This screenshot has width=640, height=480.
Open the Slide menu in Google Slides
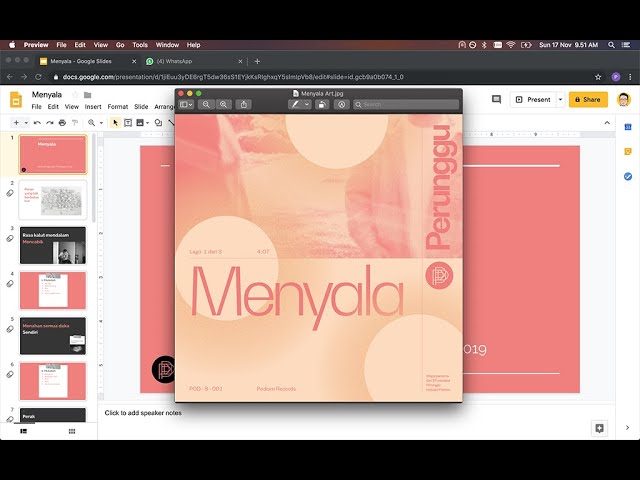[141, 107]
